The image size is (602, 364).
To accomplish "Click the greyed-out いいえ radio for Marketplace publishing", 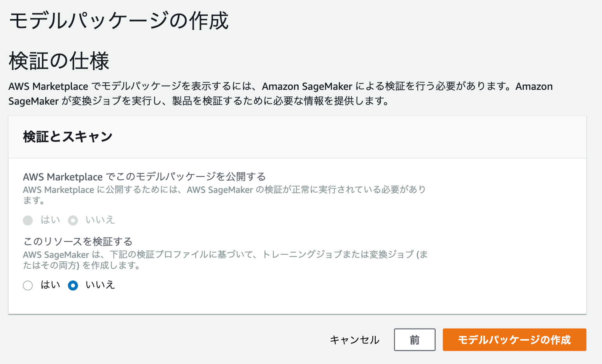I will pyautogui.click(x=73, y=220).
